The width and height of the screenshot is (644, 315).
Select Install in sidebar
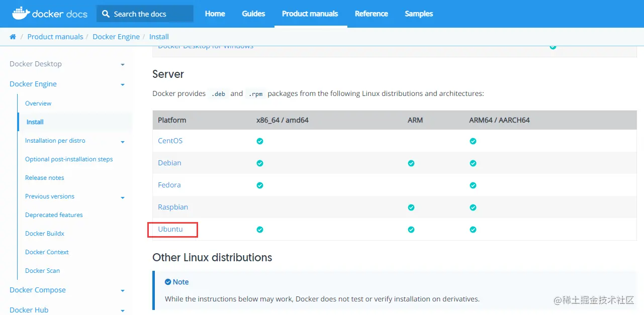point(35,122)
